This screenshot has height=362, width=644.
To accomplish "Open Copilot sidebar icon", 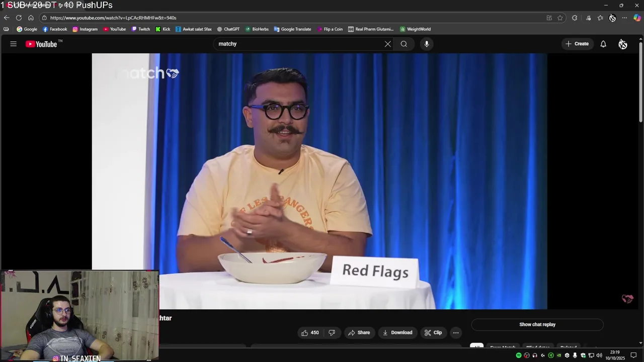I will tap(637, 18).
